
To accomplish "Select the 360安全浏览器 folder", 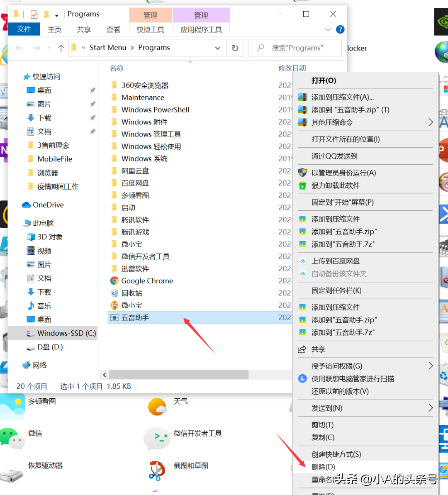I will (x=145, y=85).
